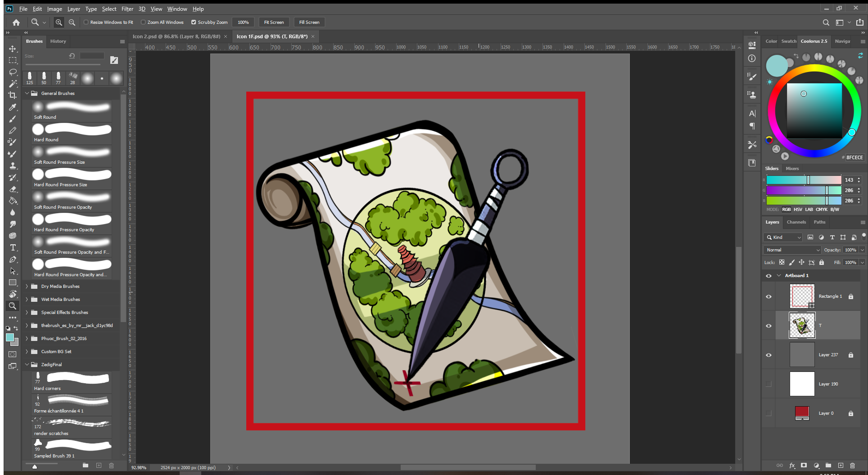This screenshot has height=475, width=868.
Task: Click the T layer thumbnail
Action: [802, 325]
